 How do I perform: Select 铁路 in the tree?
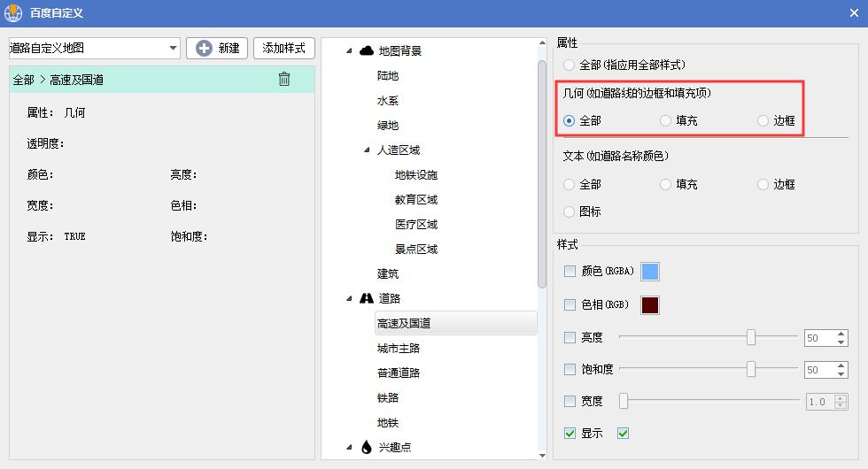coord(388,397)
